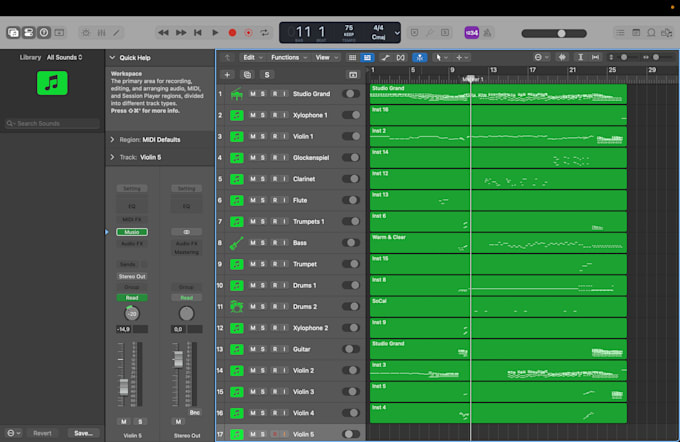Open the View menu in tracks area
The height and width of the screenshot is (442, 680).
point(326,57)
